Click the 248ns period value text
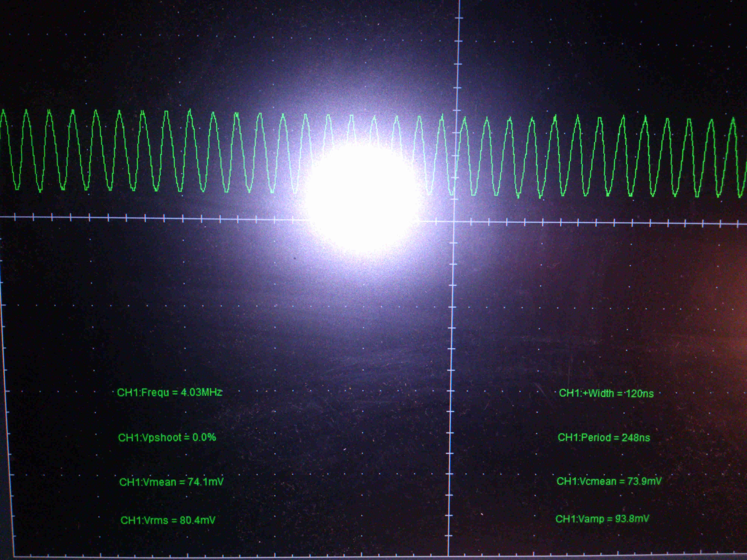The image size is (747, 560). point(636,438)
